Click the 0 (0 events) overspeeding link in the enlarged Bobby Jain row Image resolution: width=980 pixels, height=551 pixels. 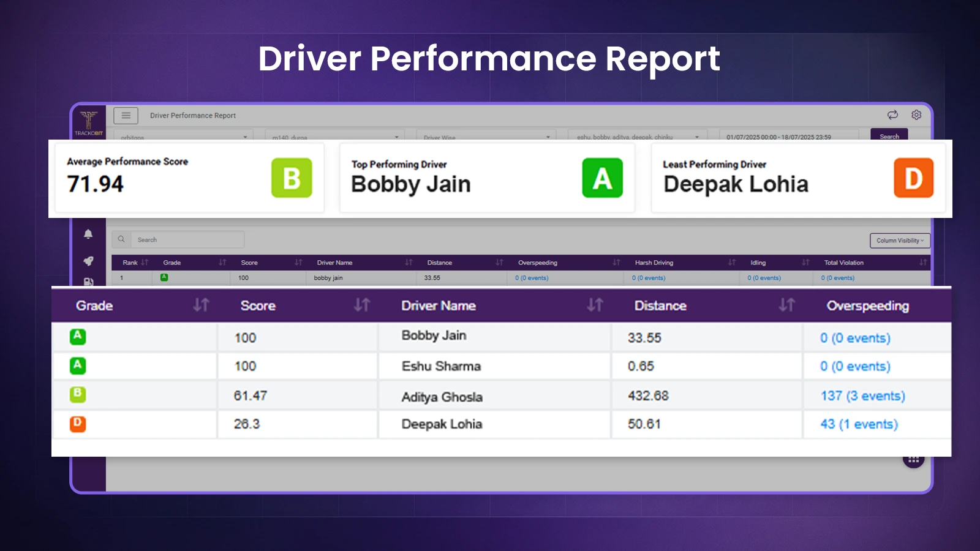tap(855, 338)
